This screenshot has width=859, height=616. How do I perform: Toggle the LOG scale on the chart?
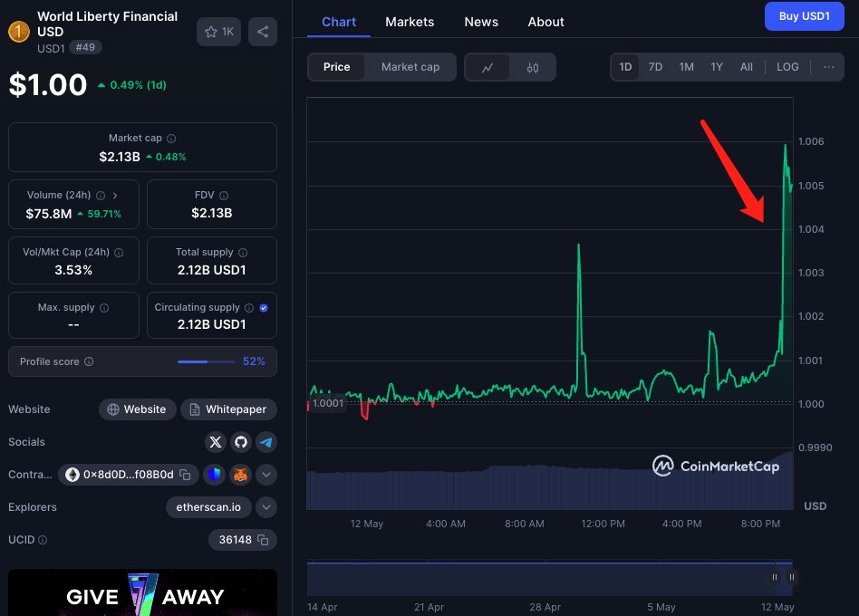coord(787,67)
